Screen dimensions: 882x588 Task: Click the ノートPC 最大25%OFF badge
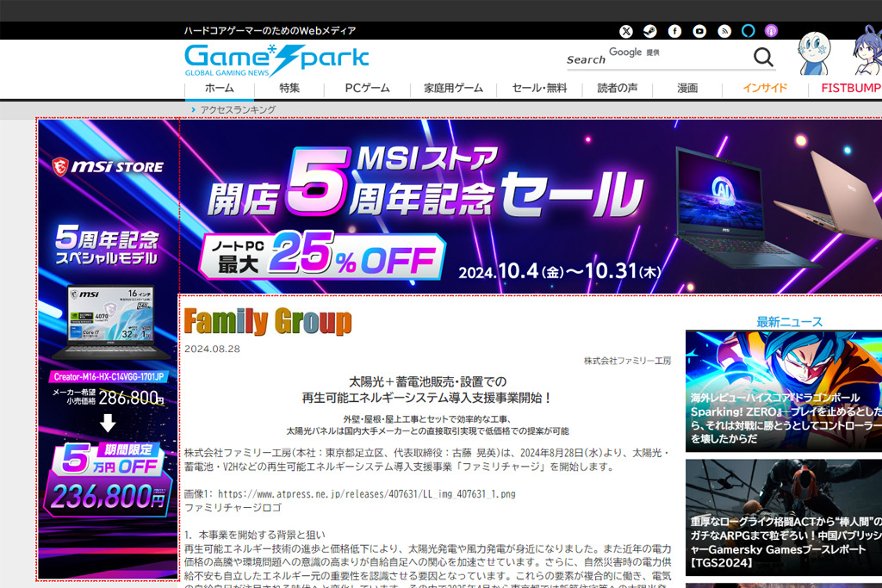(322, 256)
